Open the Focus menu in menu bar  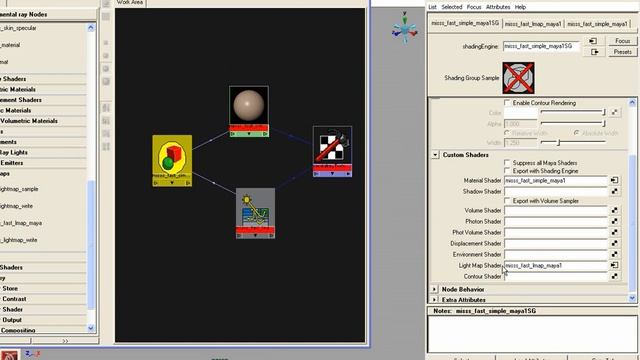coord(474,7)
